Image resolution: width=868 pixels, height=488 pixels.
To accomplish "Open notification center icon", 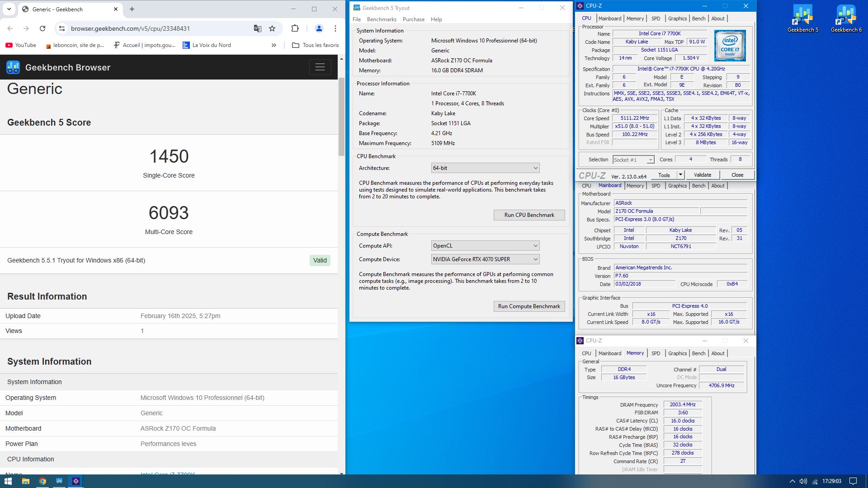I will [x=853, y=481].
